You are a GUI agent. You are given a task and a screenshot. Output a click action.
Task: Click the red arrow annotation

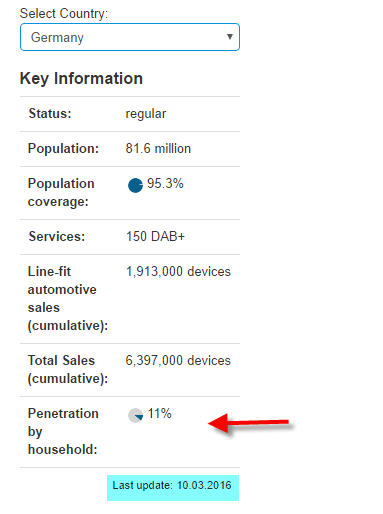coord(248,423)
